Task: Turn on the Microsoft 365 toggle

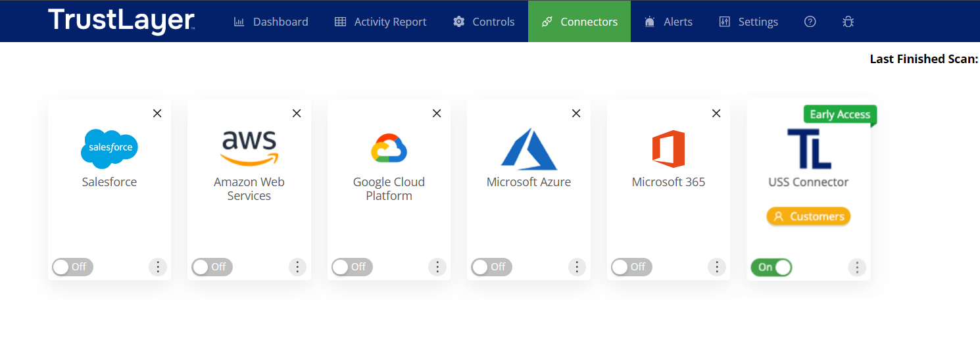Action: coord(632,267)
